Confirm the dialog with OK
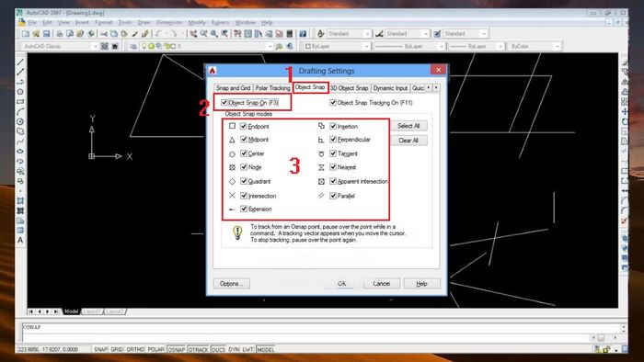The image size is (644, 362). click(341, 284)
